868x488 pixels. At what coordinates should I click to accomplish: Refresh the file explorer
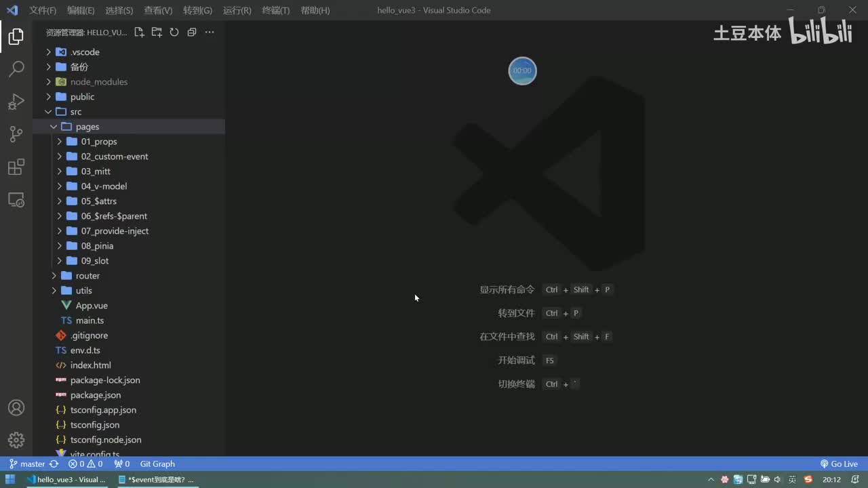(x=174, y=33)
